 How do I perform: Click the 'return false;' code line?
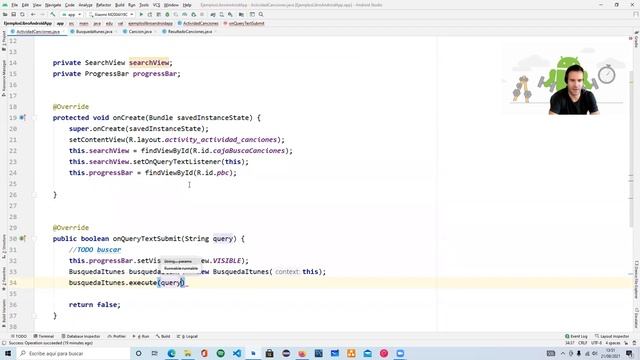pyautogui.click(x=95, y=304)
